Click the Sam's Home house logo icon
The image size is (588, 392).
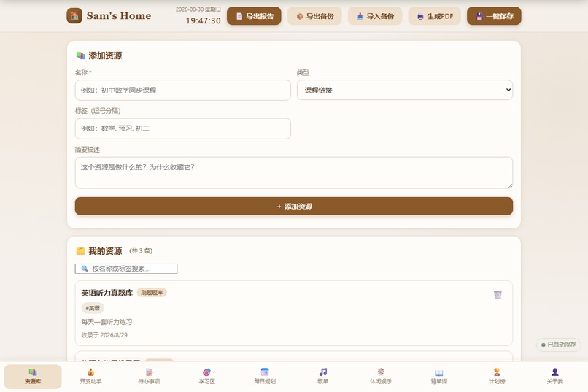point(74,16)
